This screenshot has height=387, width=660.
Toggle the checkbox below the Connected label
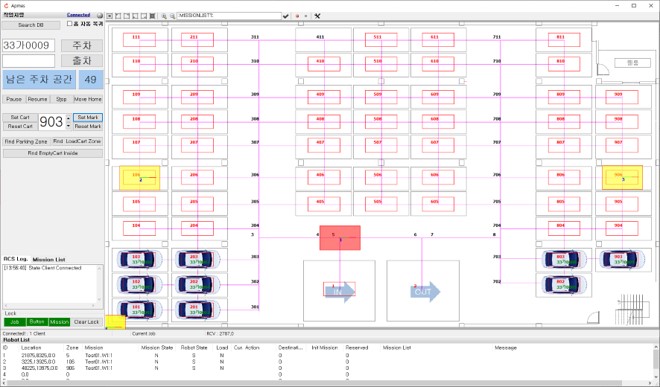(69, 24)
